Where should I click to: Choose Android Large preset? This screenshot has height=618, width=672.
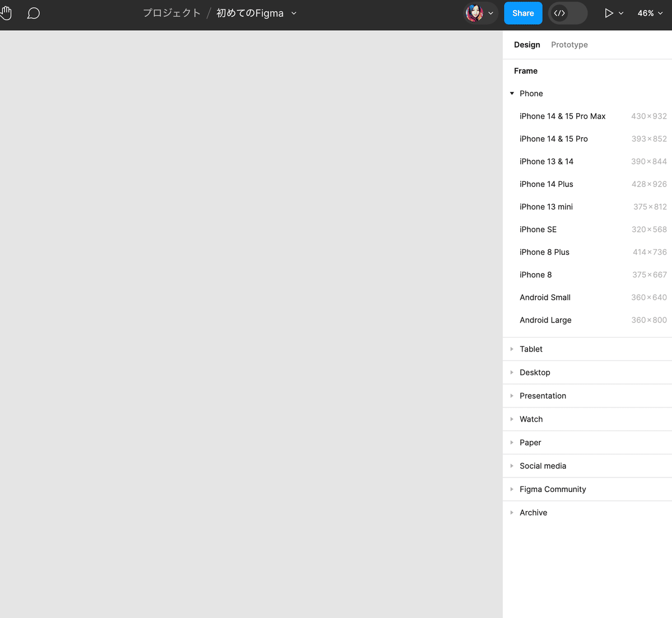click(587, 320)
